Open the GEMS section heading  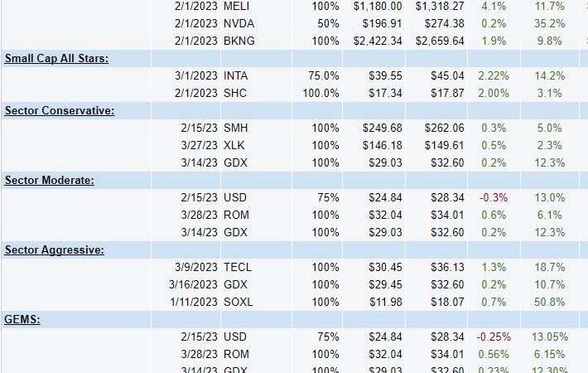[22, 320]
